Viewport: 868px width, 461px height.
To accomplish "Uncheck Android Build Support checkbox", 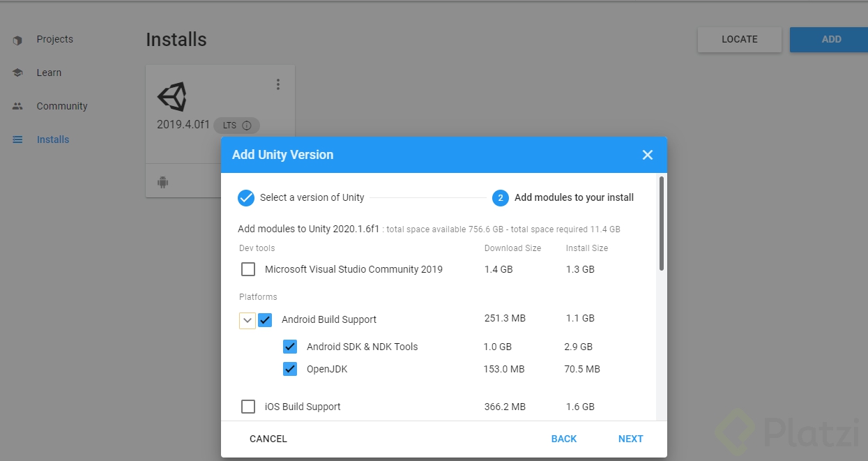I will coord(265,319).
